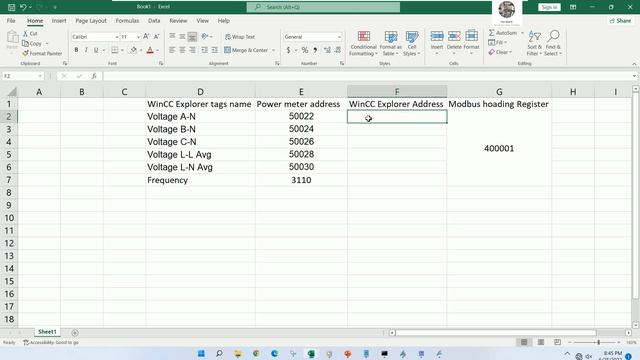This screenshot has height=360, width=640.
Task: Switch to Normal view in status bar
Action: pos(524,342)
